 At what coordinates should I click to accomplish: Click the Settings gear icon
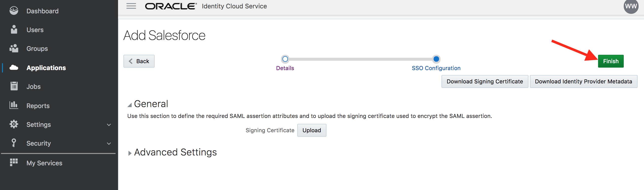point(14,124)
